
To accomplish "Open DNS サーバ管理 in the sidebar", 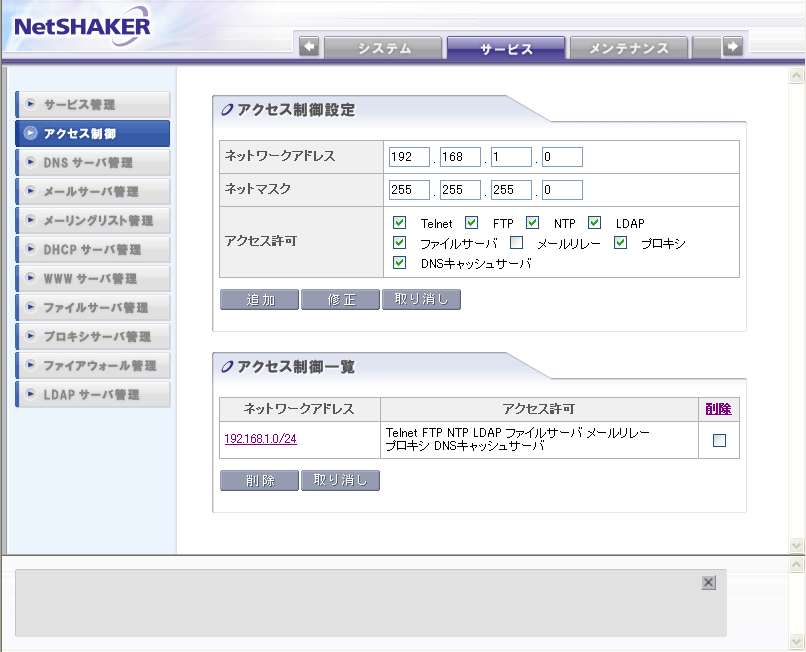I will (x=93, y=162).
